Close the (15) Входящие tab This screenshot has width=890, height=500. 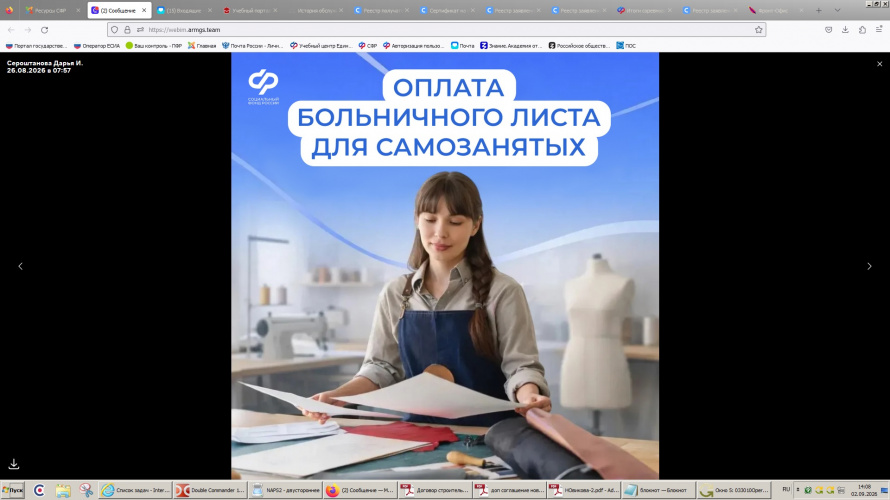[209, 10]
